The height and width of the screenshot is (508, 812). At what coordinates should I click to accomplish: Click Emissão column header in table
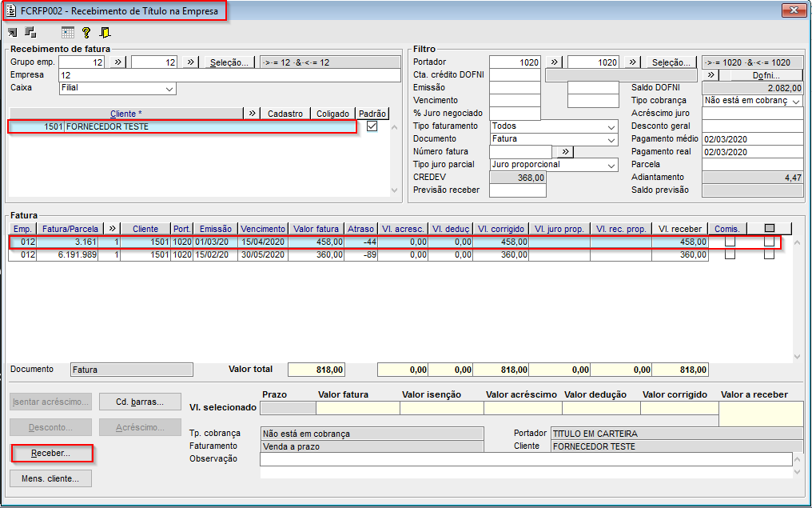(x=216, y=229)
